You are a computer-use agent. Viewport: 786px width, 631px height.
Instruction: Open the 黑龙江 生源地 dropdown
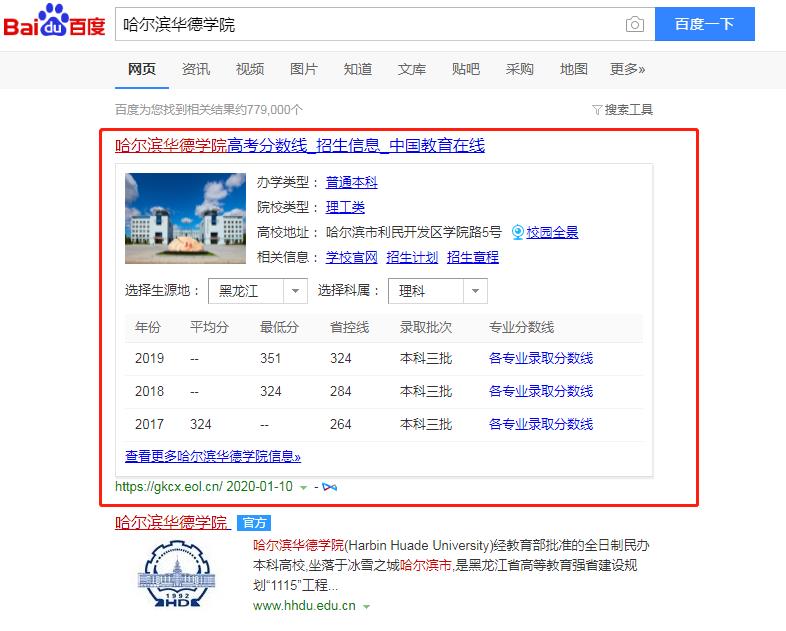258,291
